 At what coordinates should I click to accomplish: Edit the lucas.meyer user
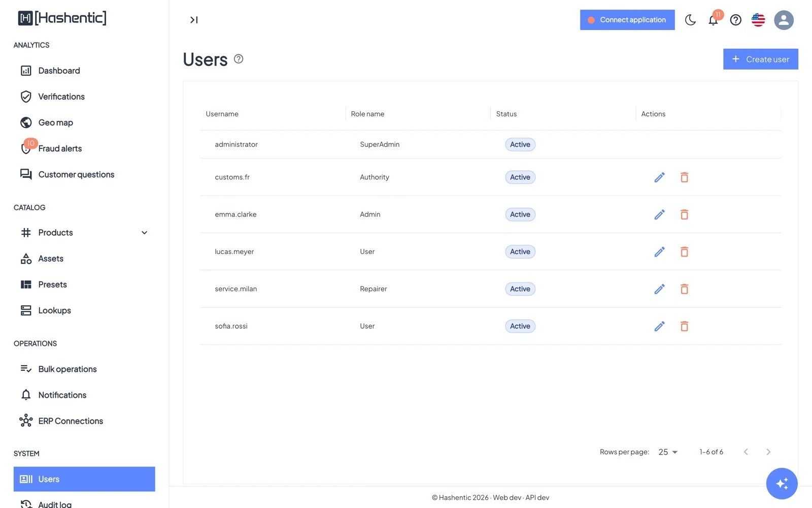tap(659, 251)
